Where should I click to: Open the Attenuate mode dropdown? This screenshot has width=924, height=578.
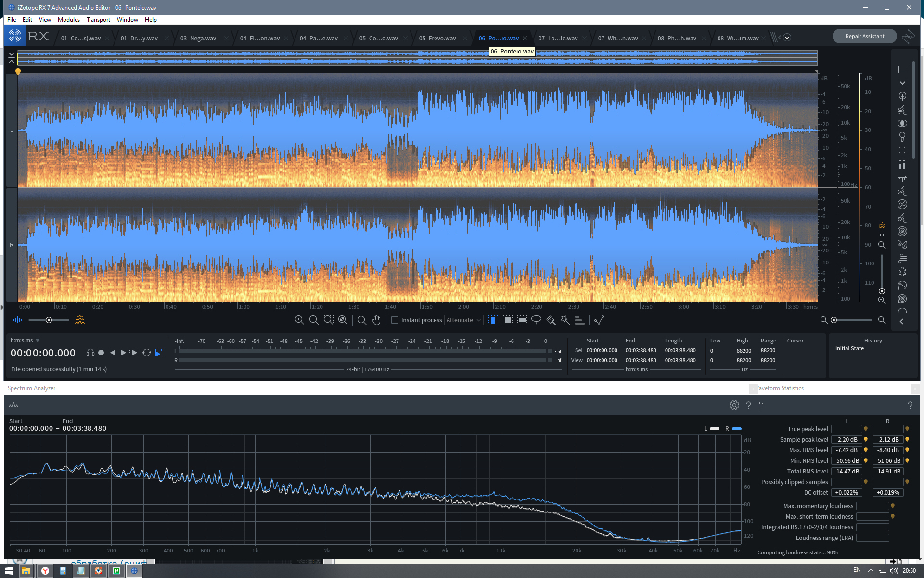point(463,320)
